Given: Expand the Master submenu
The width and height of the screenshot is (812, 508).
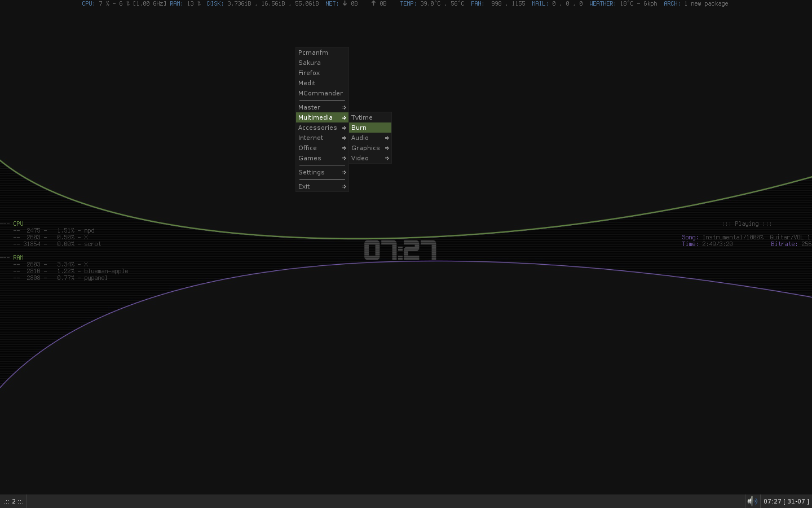Looking at the screenshot, I should pyautogui.click(x=322, y=107).
